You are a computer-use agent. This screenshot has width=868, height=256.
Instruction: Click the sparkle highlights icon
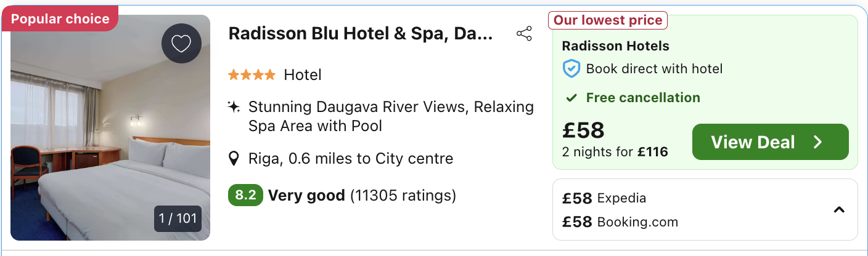tap(234, 106)
